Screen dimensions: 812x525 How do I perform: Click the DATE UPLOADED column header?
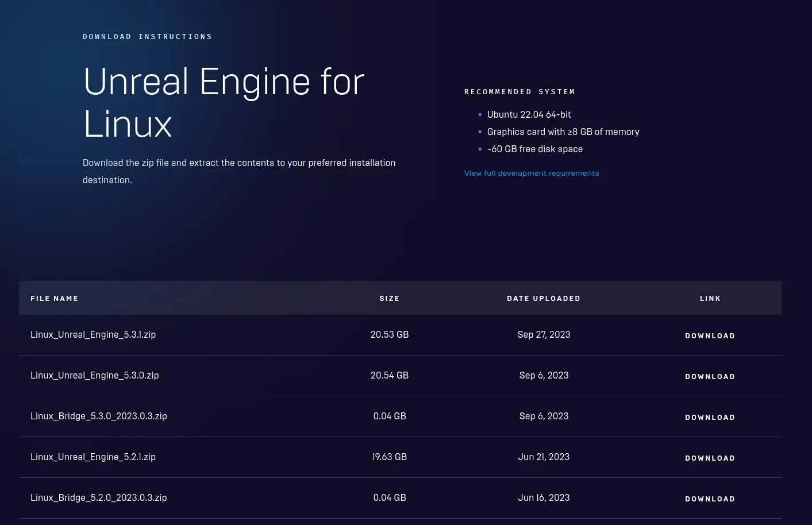tap(544, 298)
